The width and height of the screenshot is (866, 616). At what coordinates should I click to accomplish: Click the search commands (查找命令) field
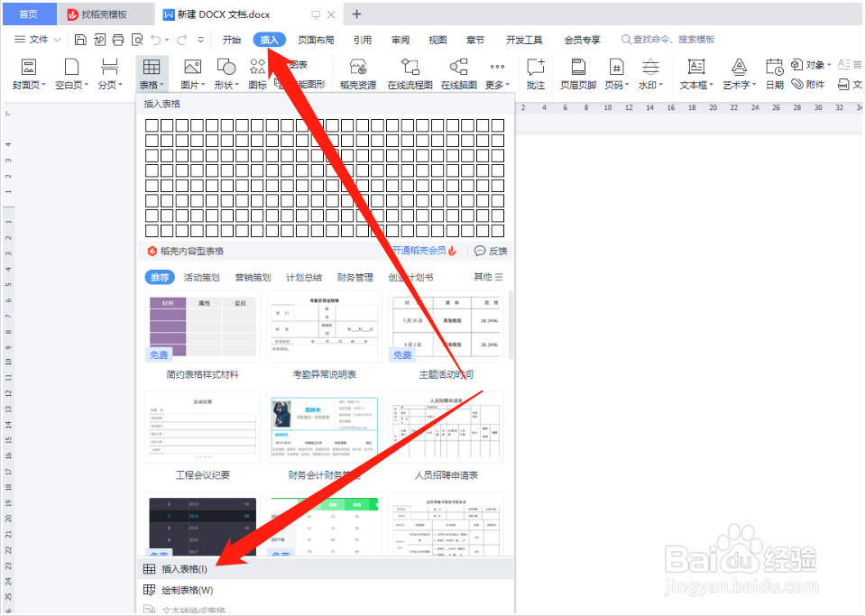click(x=668, y=40)
